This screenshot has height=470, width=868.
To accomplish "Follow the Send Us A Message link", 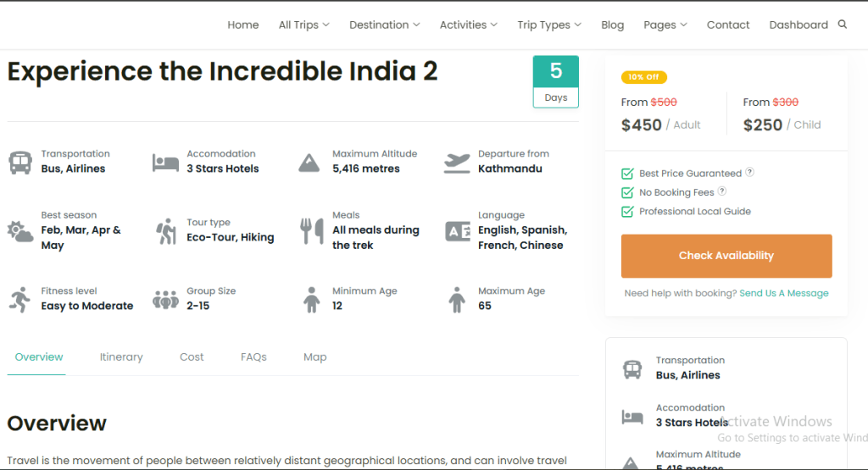I will (783, 293).
